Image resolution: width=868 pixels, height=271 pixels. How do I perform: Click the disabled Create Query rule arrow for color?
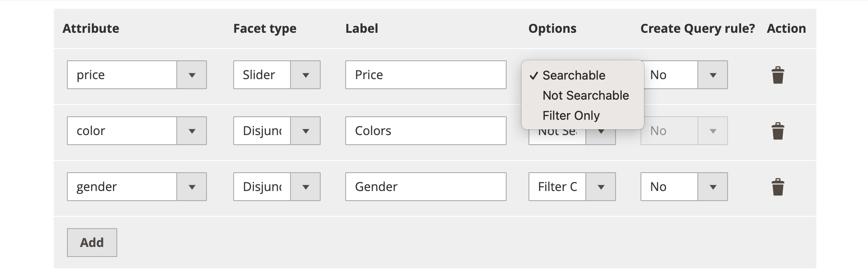coord(713,130)
